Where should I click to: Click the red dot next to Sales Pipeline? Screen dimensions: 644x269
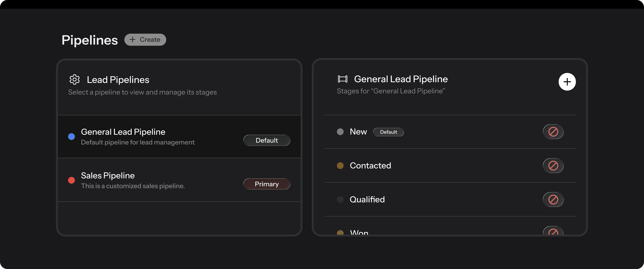point(71,180)
